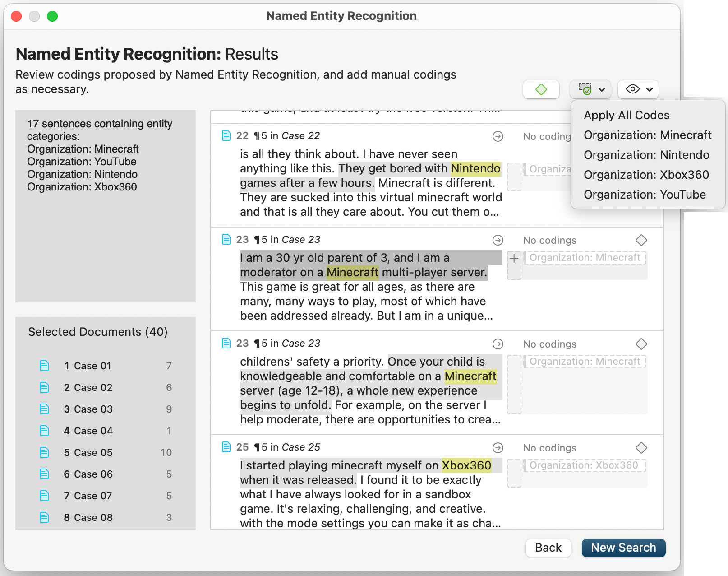Apply proposed Minecraft coding in second Case 23
This screenshot has width=728, height=576.
click(585, 362)
